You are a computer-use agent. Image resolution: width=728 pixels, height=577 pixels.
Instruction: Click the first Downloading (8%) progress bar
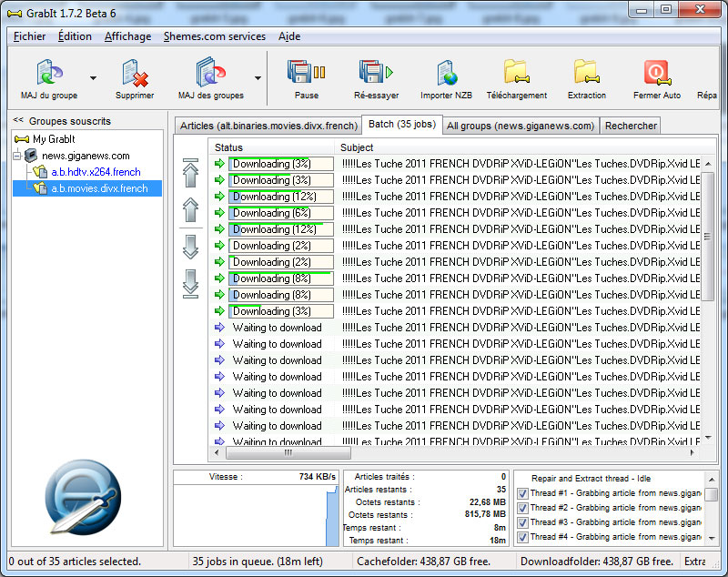[x=281, y=278]
